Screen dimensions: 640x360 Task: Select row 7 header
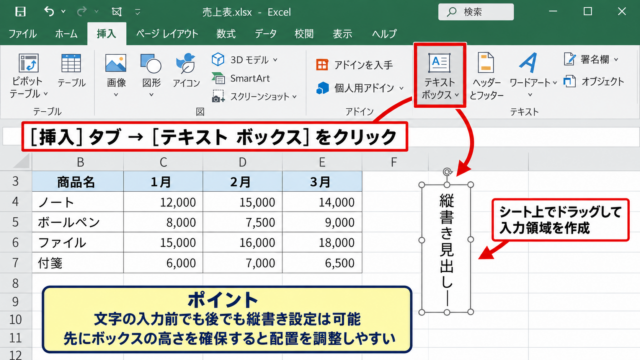[x=16, y=262]
